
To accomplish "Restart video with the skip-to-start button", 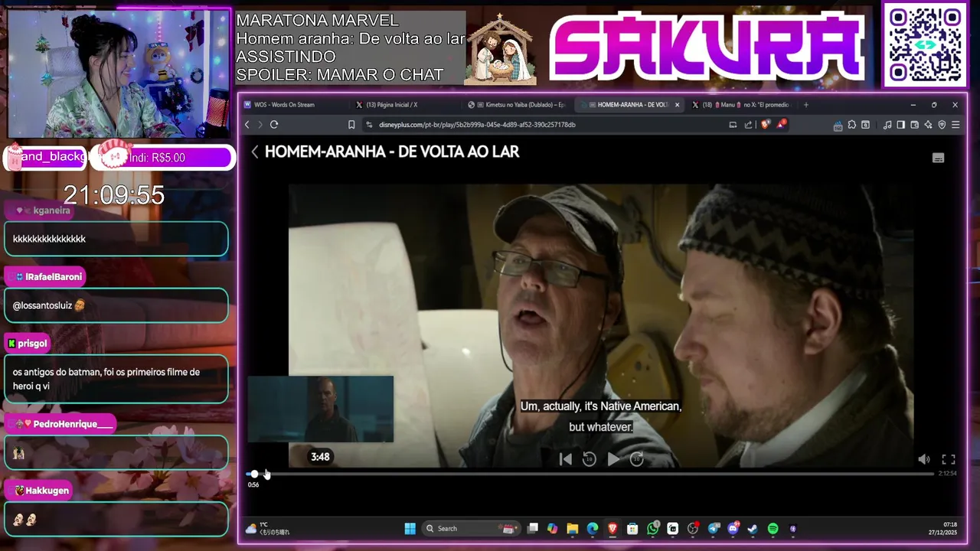I will pos(565,459).
